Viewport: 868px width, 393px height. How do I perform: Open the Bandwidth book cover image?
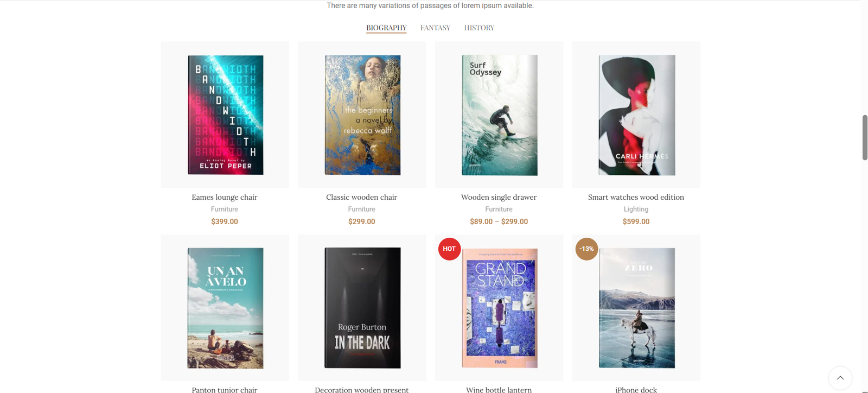(225, 115)
